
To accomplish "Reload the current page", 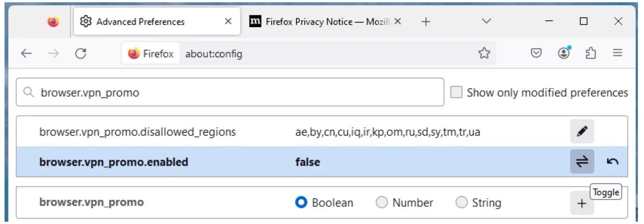I will click(x=80, y=54).
